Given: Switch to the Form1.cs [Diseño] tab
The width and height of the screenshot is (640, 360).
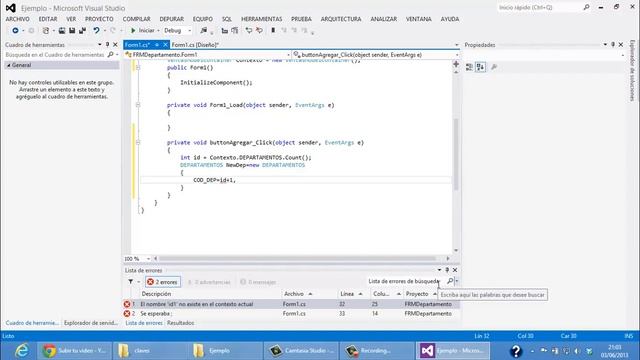Looking at the screenshot, I should click(196, 45).
